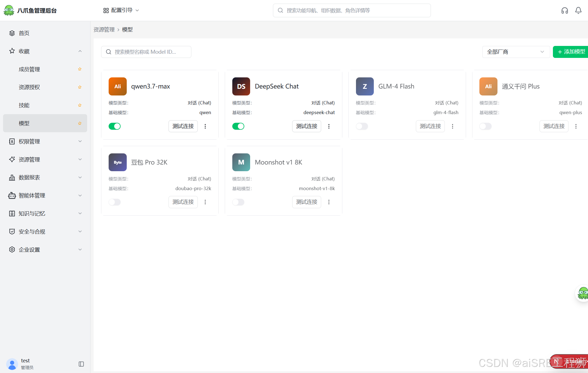The width and height of the screenshot is (588, 373).
Task: Click the M logo of Moonshot
Action: pos(241,162)
